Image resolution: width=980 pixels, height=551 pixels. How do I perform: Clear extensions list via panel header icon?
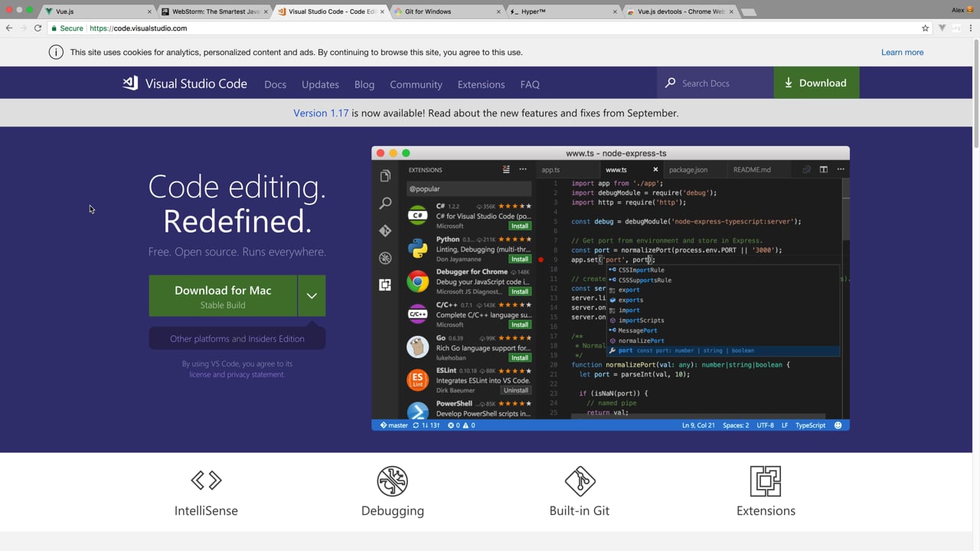click(x=506, y=170)
